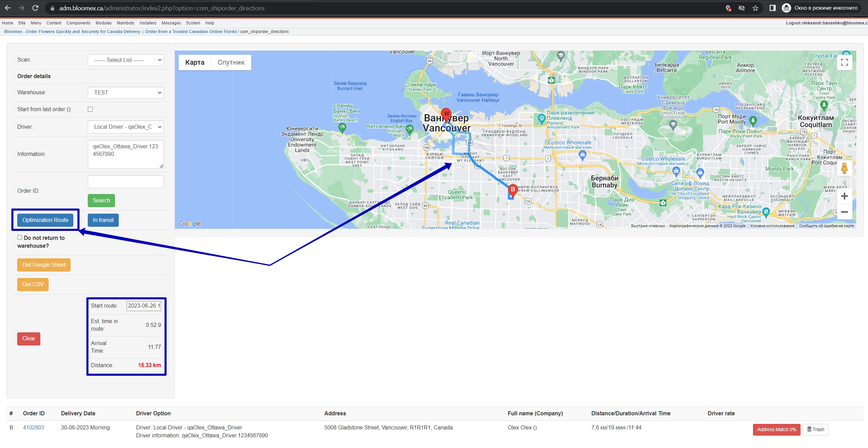Open the Scan select list dropdown
This screenshot has height=448, width=868.
coord(126,60)
